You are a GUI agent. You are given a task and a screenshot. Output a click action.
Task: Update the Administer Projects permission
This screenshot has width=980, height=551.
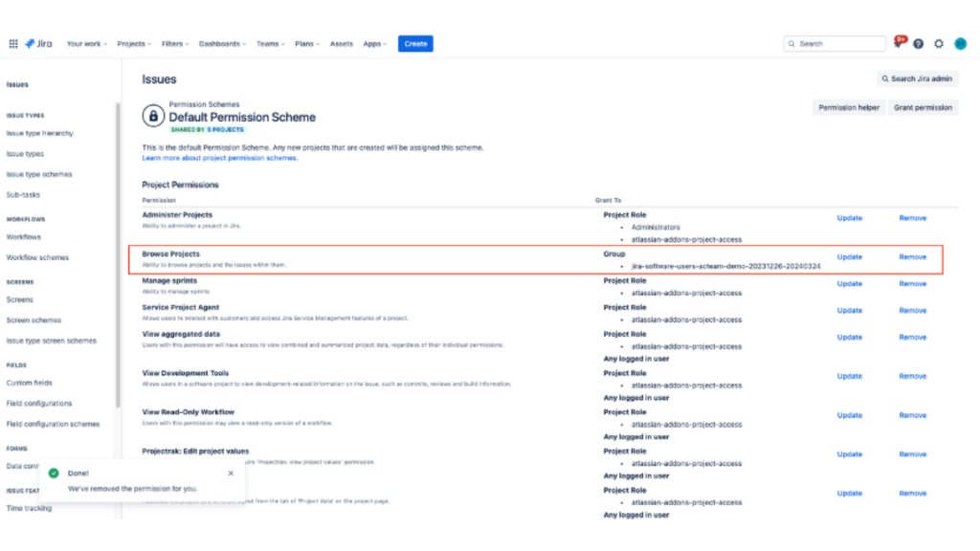850,218
